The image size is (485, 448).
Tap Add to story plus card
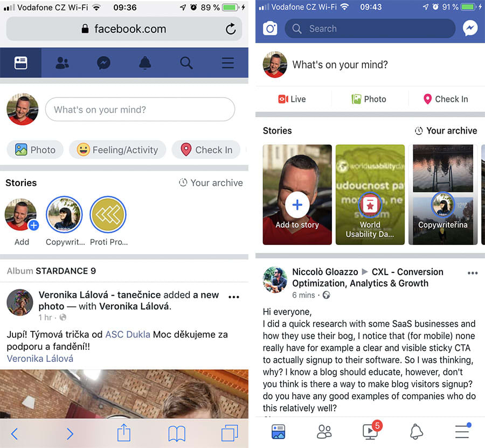297,194
